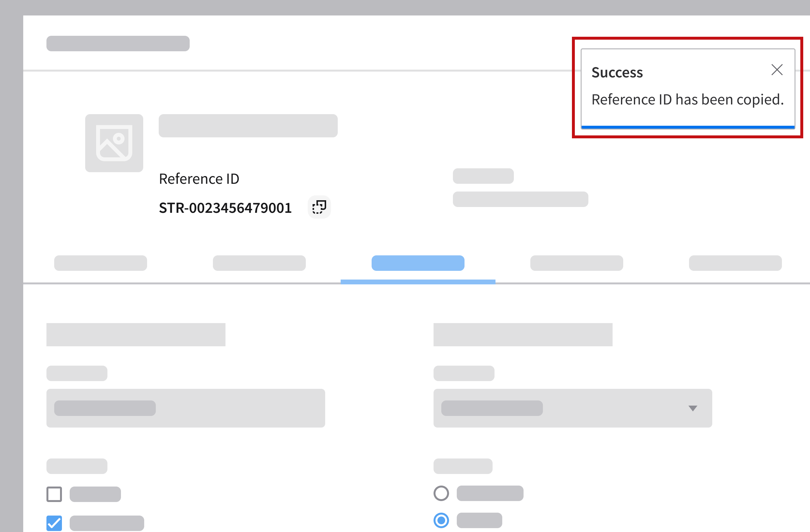The image size is (810, 532).
Task: Uncheck the blue checked checkbox
Action: (x=54, y=523)
